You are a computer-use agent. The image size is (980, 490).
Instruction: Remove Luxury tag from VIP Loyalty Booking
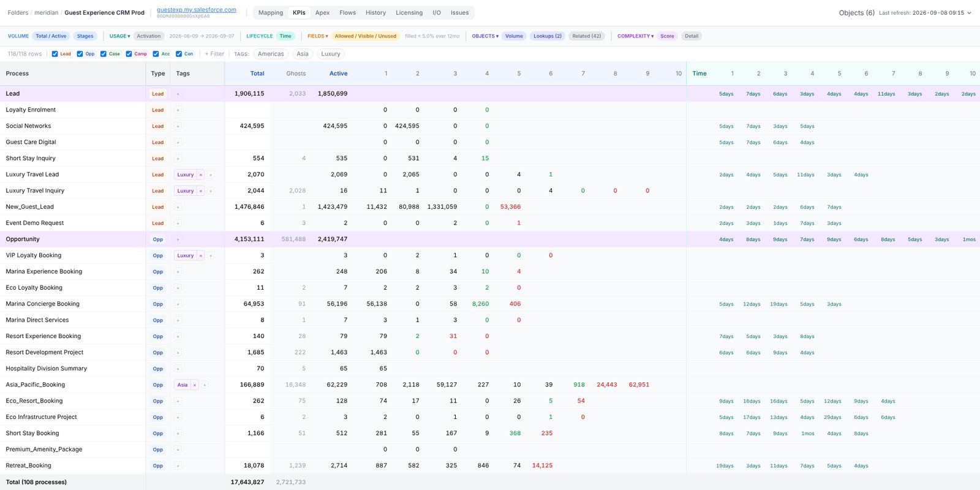coord(200,255)
